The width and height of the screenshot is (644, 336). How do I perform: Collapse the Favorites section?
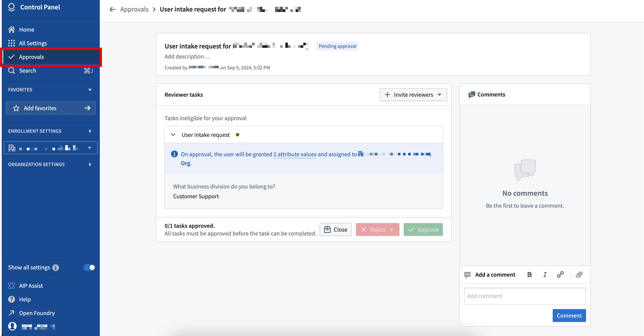pos(90,90)
